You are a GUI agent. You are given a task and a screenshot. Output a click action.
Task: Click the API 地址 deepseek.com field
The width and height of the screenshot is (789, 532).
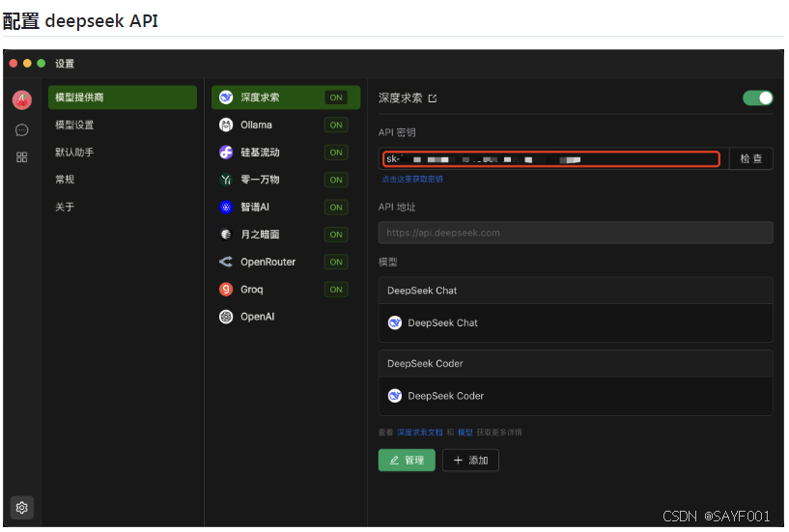tap(576, 233)
